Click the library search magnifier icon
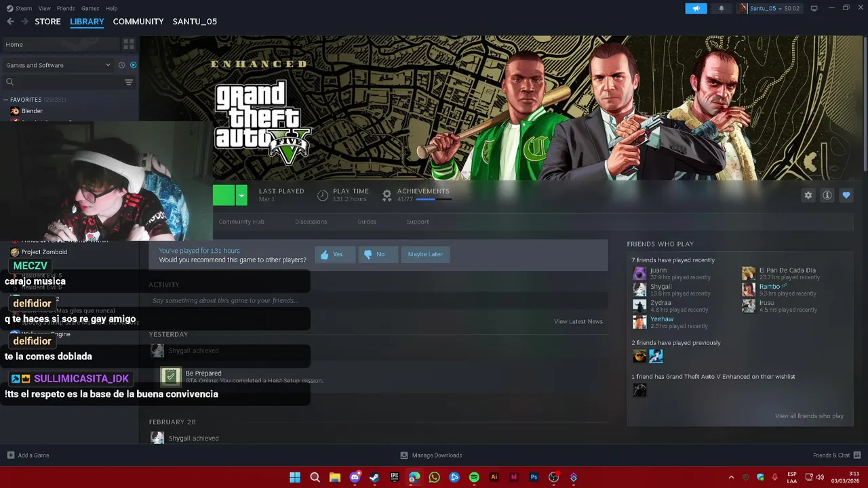Viewport: 868px width, 488px height. (9, 82)
